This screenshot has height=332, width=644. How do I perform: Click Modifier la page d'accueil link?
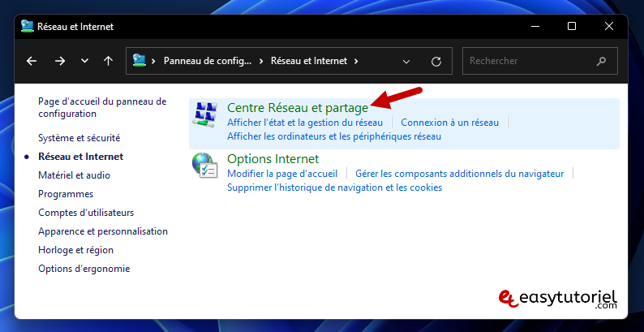coord(282,174)
